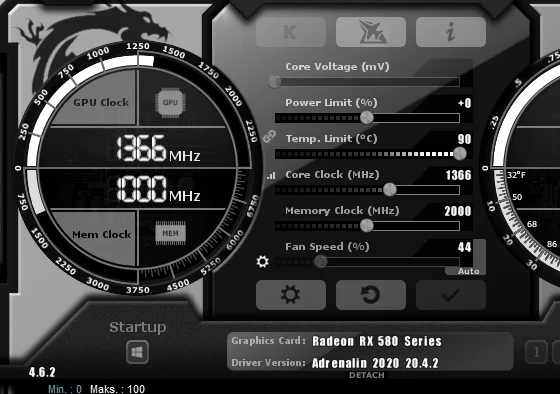Click the Fan Speed slider handle
This screenshot has height=394, width=560.
[x=321, y=262]
